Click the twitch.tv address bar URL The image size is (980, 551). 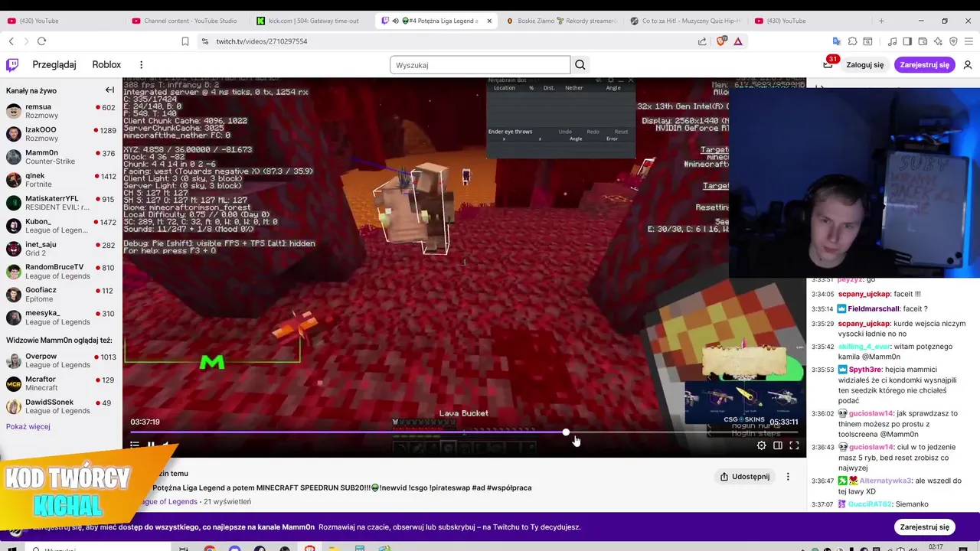(x=262, y=41)
